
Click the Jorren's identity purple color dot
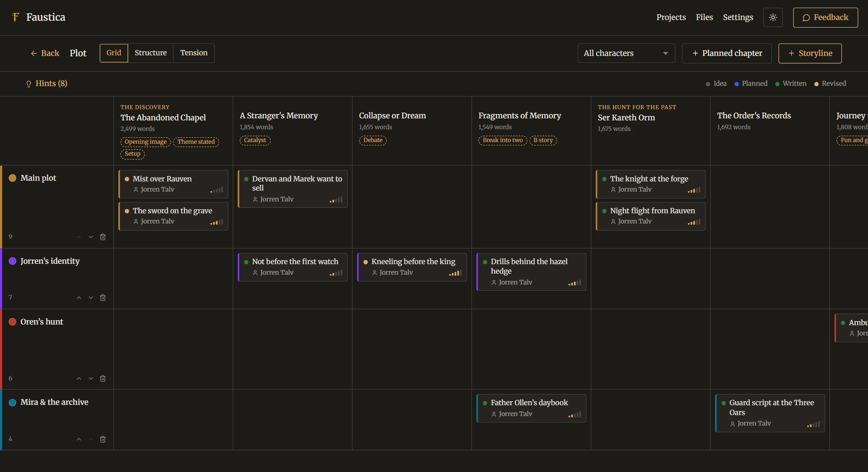click(x=13, y=261)
